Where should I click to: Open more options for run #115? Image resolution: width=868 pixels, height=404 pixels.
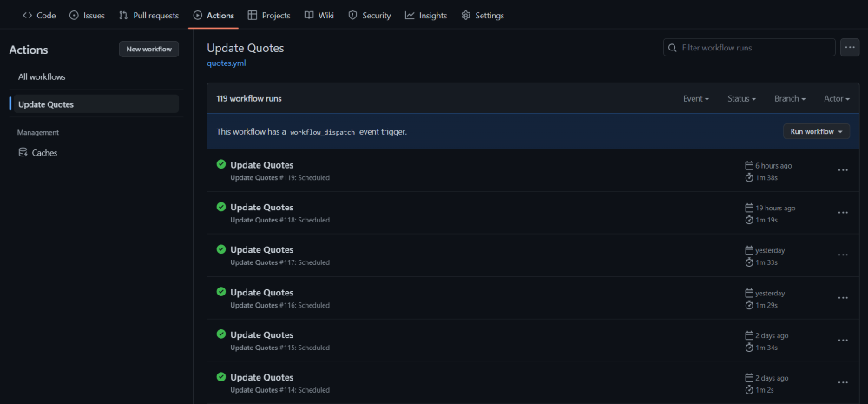843,341
